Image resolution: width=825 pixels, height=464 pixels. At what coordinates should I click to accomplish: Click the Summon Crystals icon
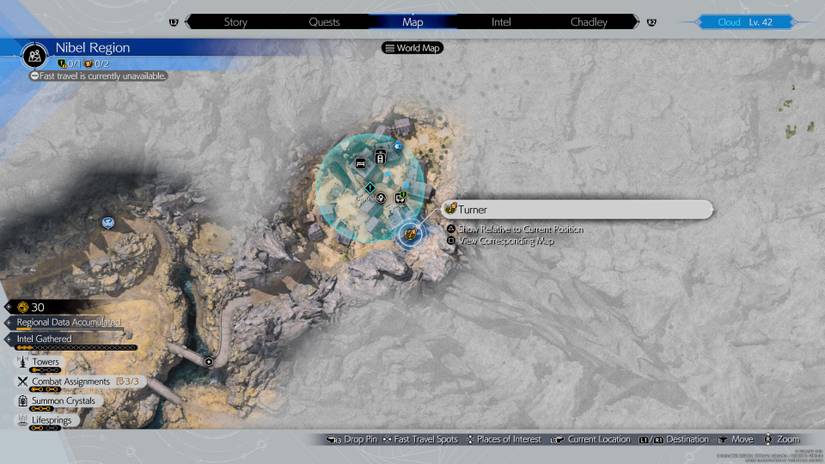23,400
